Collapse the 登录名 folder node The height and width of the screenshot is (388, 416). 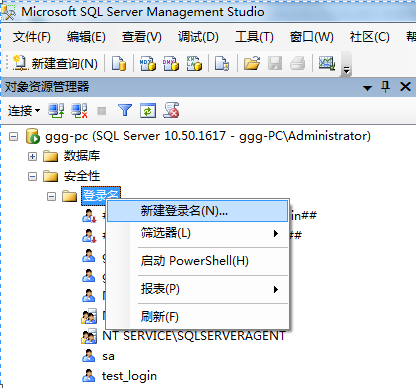(51, 196)
